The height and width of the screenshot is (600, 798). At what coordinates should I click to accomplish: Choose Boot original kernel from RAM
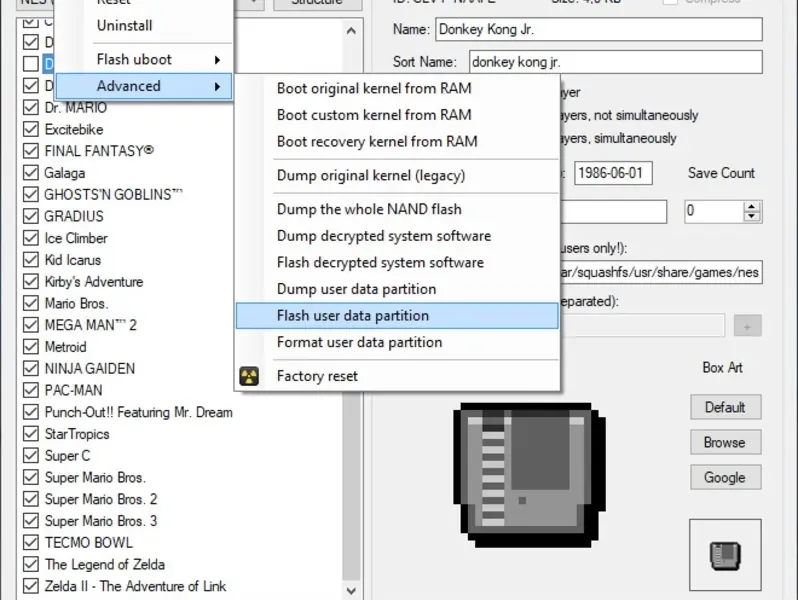(x=397, y=89)
